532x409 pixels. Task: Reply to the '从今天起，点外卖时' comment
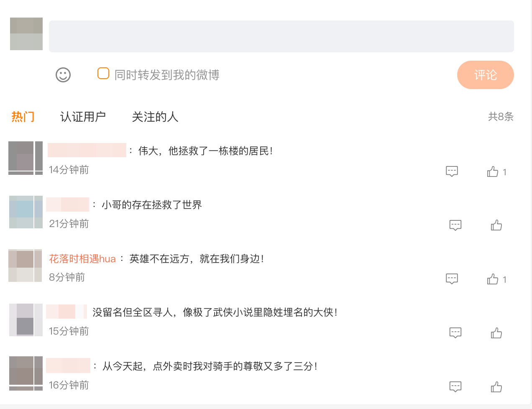pyautogui.click(x=455, y=387)
